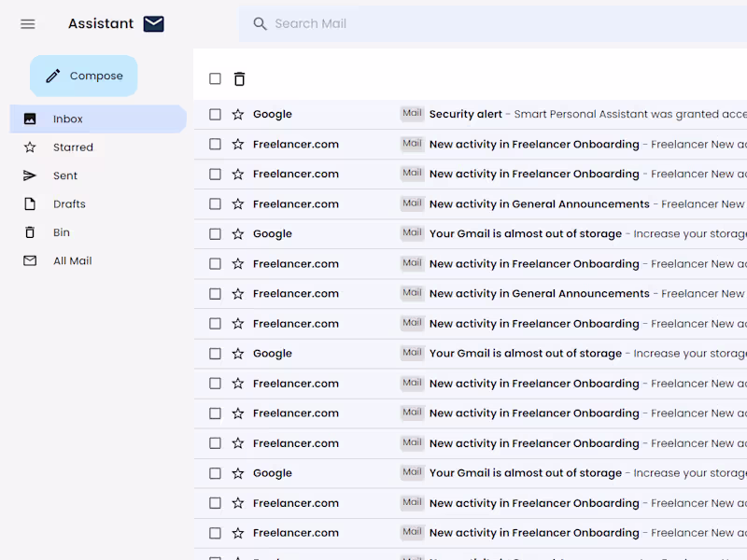747x560 pixels.
Task: Star the Google Security alert email
Action: pos(238,115)
